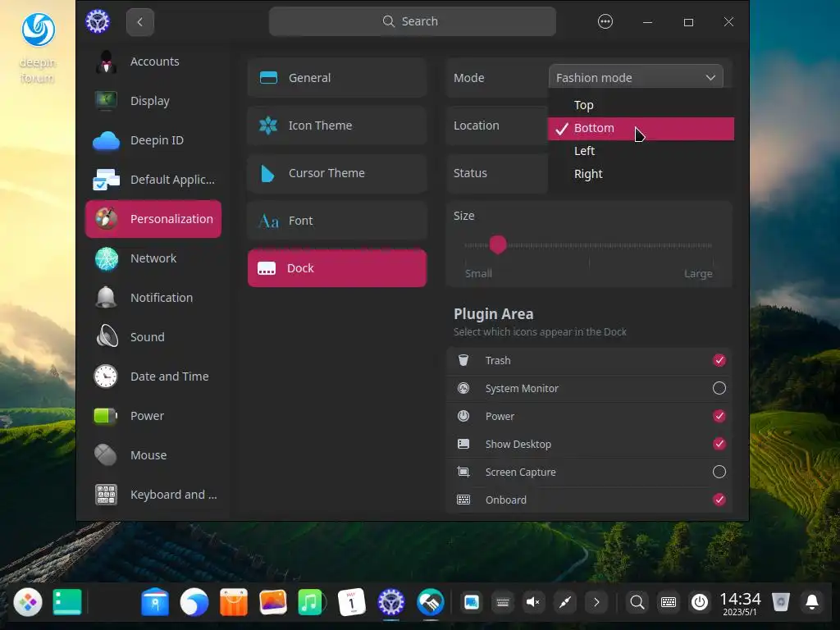840x630 pixels.
Task: Choose Left as dock location
Action: (641, 151)
